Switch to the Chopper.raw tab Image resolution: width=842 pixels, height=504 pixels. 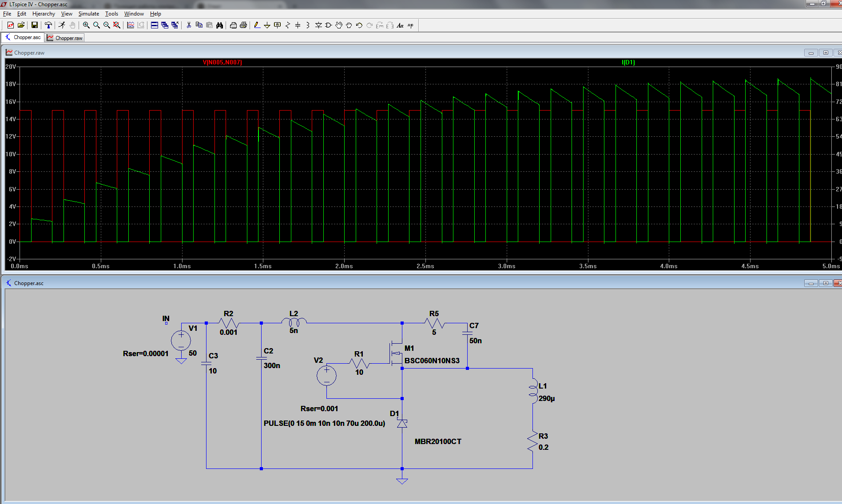pos(65,38)
